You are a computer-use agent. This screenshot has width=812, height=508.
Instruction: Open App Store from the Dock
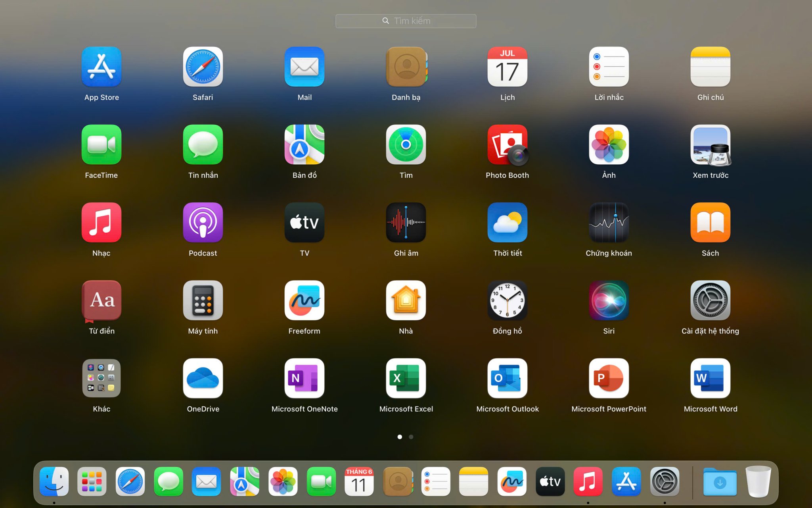626,481
